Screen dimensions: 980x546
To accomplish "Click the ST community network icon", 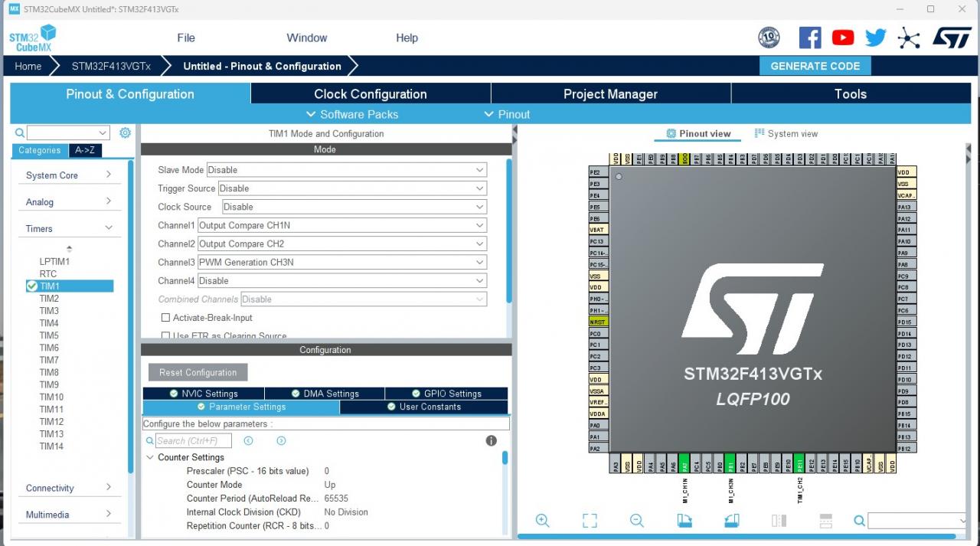I will (x=909, y=38).
